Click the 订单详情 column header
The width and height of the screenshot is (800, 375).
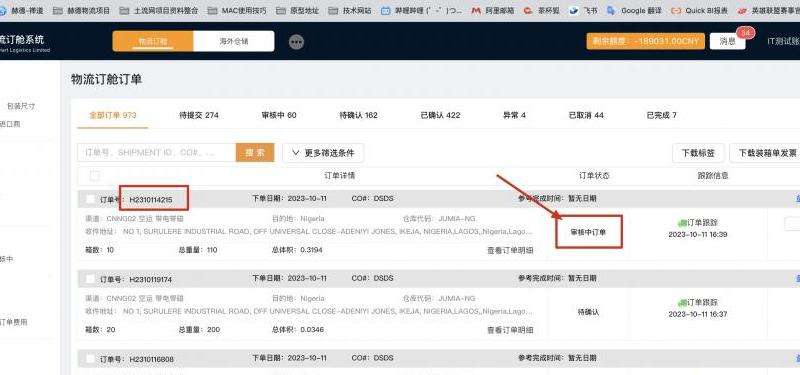340,176
